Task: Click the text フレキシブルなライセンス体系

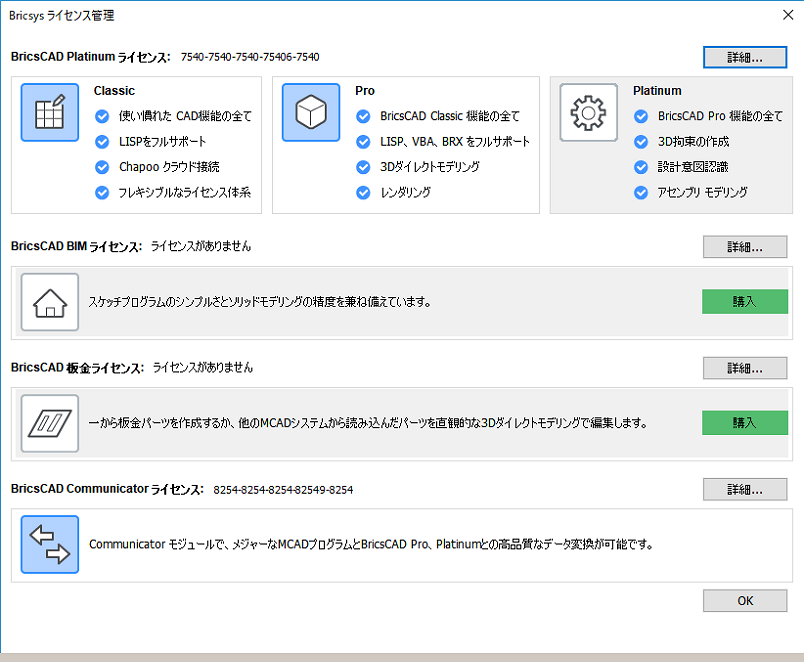Action: tap(185, 192)
